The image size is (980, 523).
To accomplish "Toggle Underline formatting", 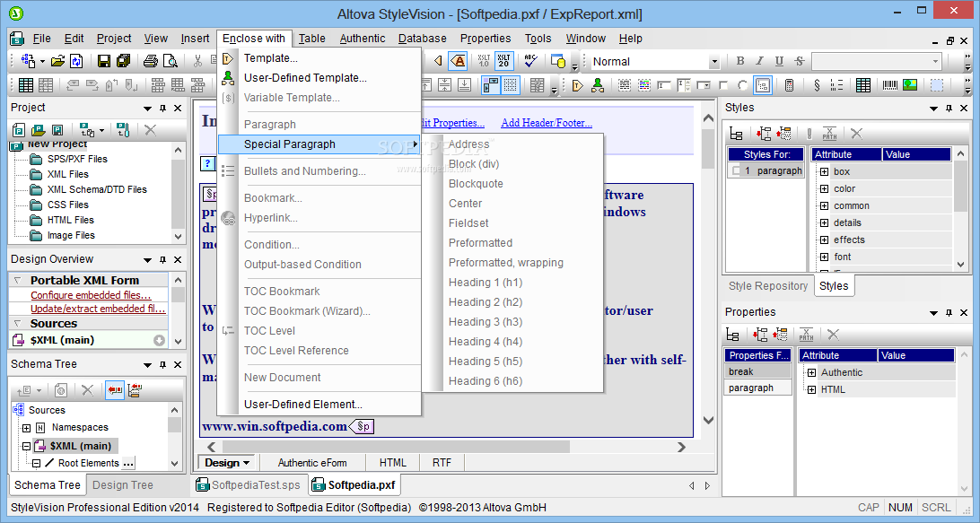I will pyautogui.click(x=779, y=61).
